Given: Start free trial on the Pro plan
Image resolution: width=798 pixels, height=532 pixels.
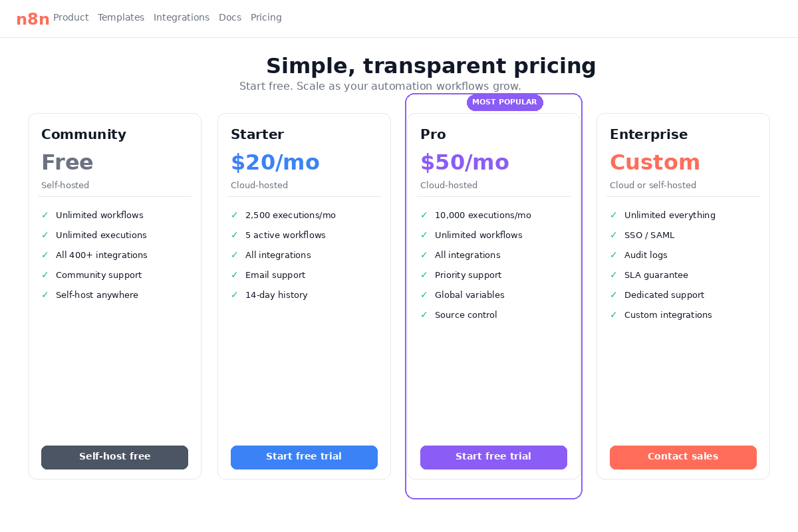Looking at the screenshot, I should coord(493,457).
